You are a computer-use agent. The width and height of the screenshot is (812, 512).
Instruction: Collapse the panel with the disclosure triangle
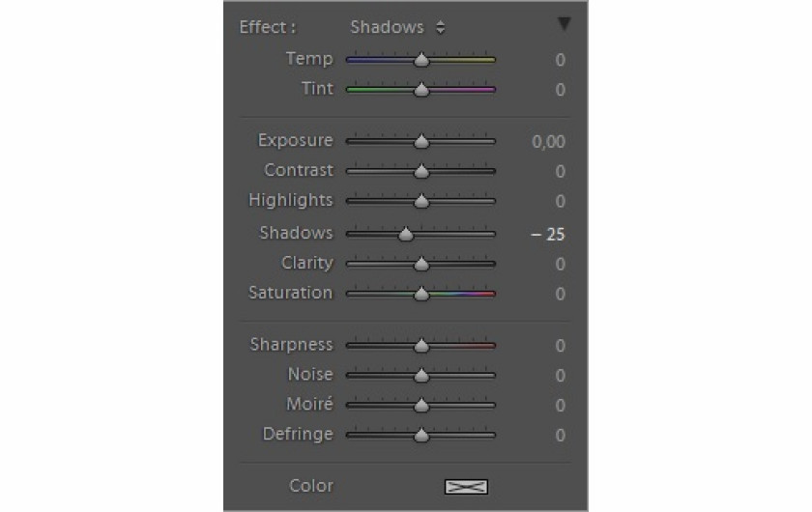(x=564, y=23)
